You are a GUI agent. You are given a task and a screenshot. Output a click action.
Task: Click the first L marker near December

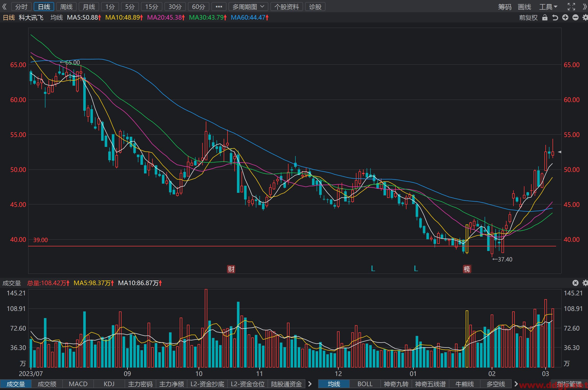click(x=373, y=269)
